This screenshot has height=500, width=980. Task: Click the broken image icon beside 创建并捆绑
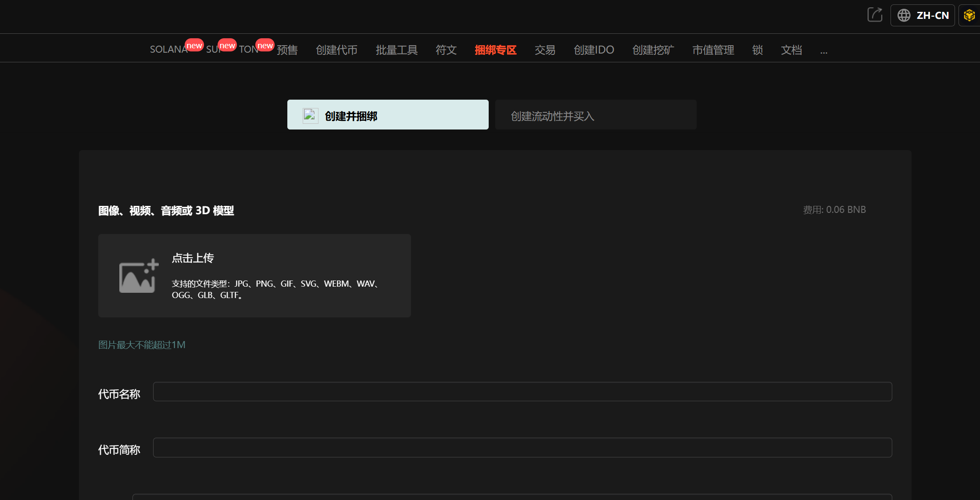click(310, 115)
